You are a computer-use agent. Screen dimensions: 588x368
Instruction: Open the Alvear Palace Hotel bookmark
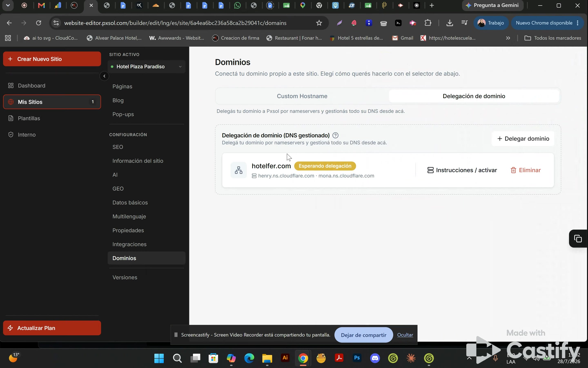tap(114, 38)
